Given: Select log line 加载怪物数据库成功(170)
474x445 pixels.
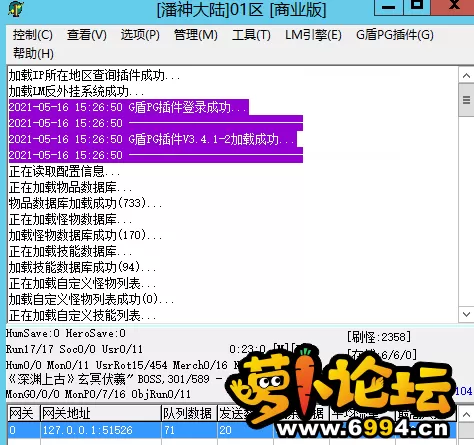Looking at the screenshot, I should coord(86,235).
